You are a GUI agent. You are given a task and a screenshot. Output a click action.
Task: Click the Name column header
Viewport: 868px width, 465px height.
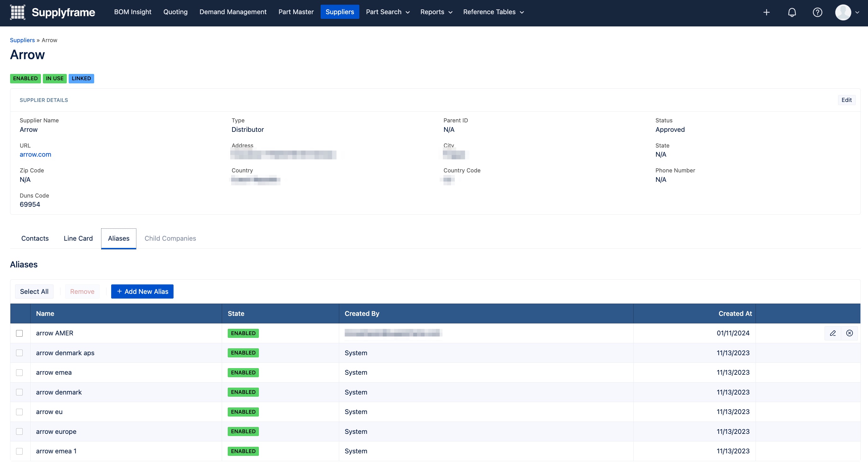pyautogui.click(x=126, y=313)
